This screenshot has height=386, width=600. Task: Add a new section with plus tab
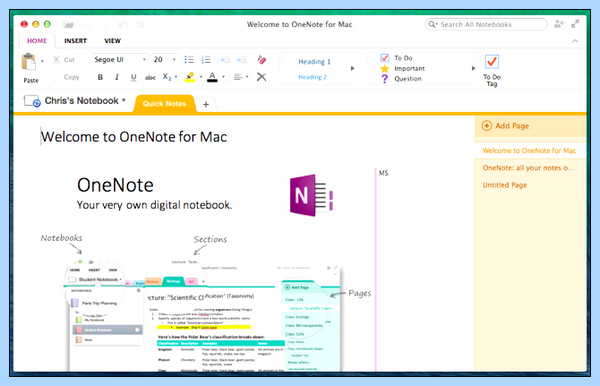pos(206,104)
